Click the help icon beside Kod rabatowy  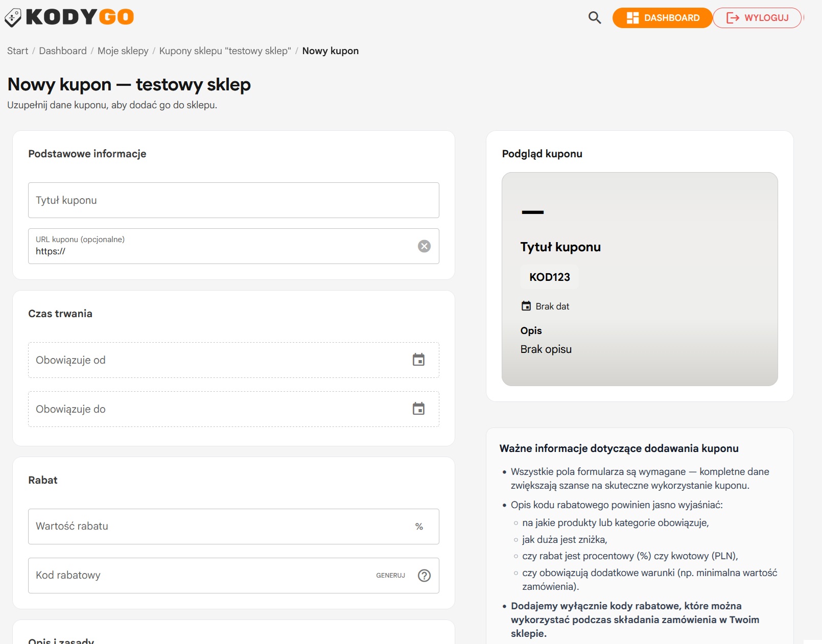(x=424, y=576)
